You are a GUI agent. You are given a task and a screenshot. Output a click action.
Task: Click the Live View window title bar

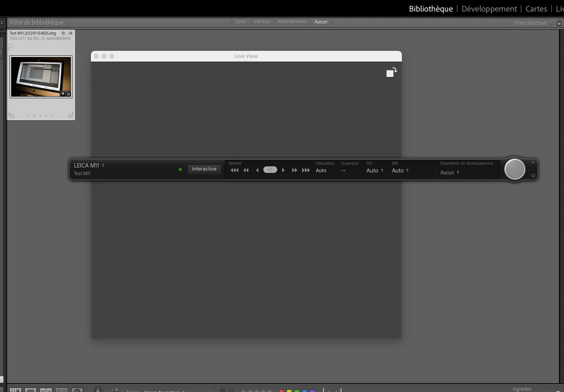coord(246,56)
